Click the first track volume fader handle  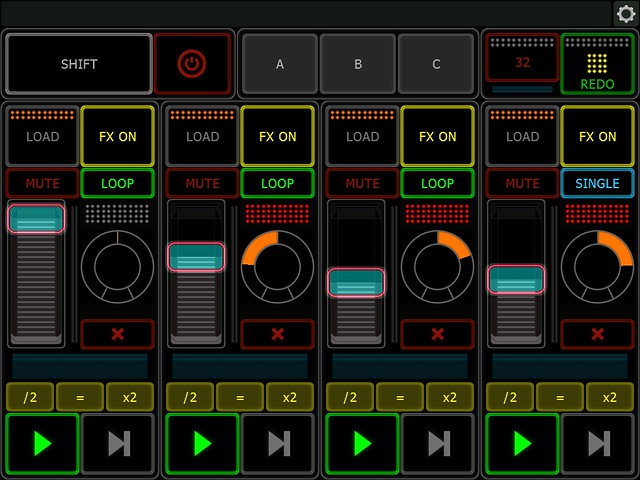(36, 219)
